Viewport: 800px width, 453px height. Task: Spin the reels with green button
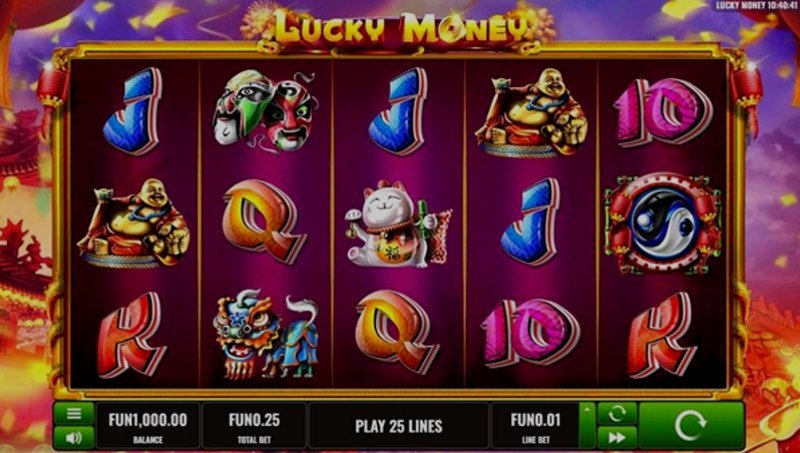point(691,425)
